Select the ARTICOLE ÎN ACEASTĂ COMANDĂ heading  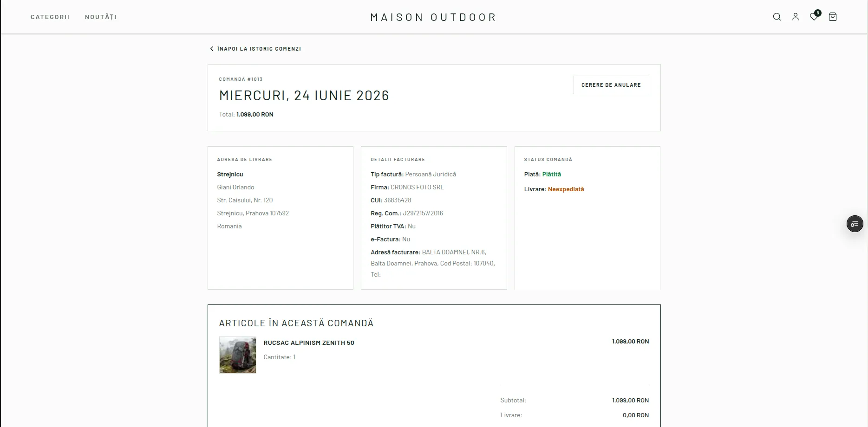click(x=296, y=323)
